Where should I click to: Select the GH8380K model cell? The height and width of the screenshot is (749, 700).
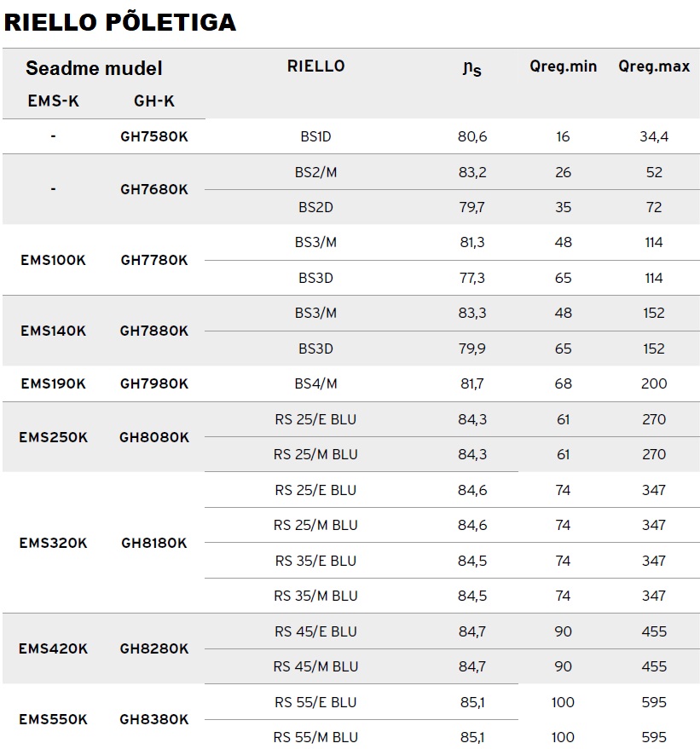pyautogui.click(x=154, y=719)
